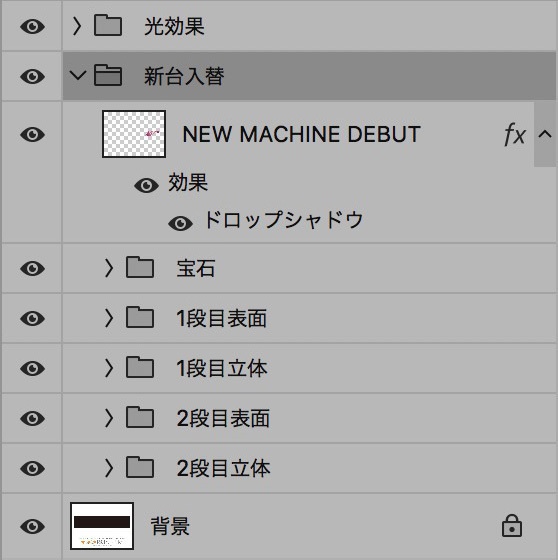This screenshot has width=558, height=560.
Task: Hide the 新台入替 group
Action: pyautogui.click(x=33, y=76)
